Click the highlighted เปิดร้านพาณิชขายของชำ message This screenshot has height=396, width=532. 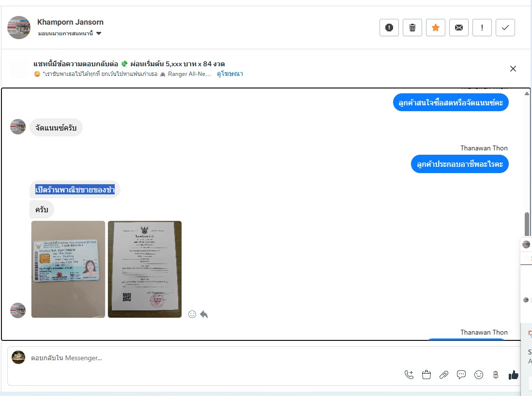(75, 190)
